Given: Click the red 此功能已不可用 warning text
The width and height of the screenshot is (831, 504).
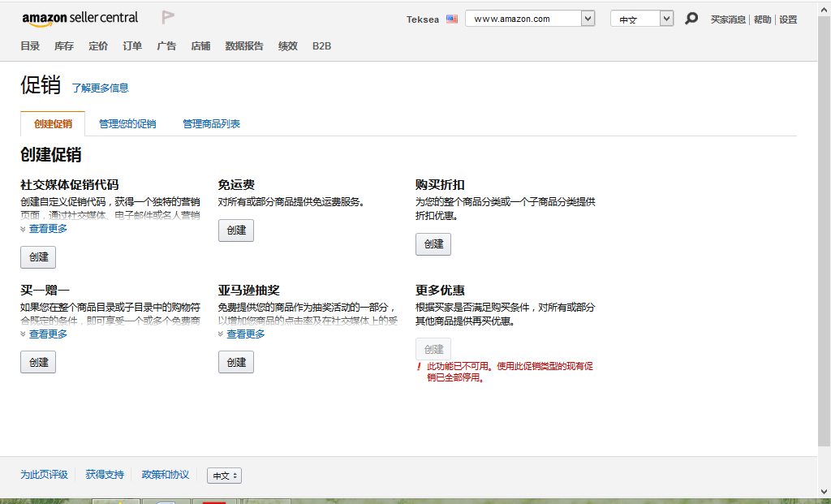Looking at the screenshot, I should click(x=510, y=372).
